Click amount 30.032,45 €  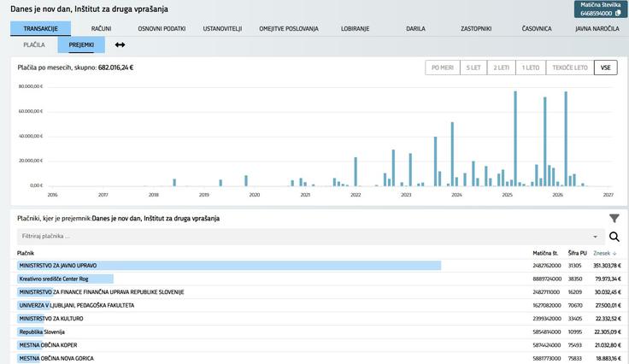click(608, 292)
